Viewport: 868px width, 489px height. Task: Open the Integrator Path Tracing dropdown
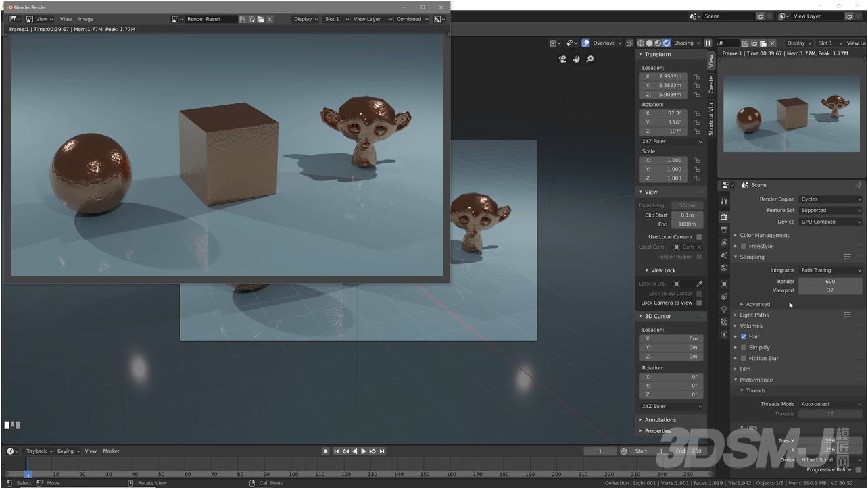coord(831,270)
